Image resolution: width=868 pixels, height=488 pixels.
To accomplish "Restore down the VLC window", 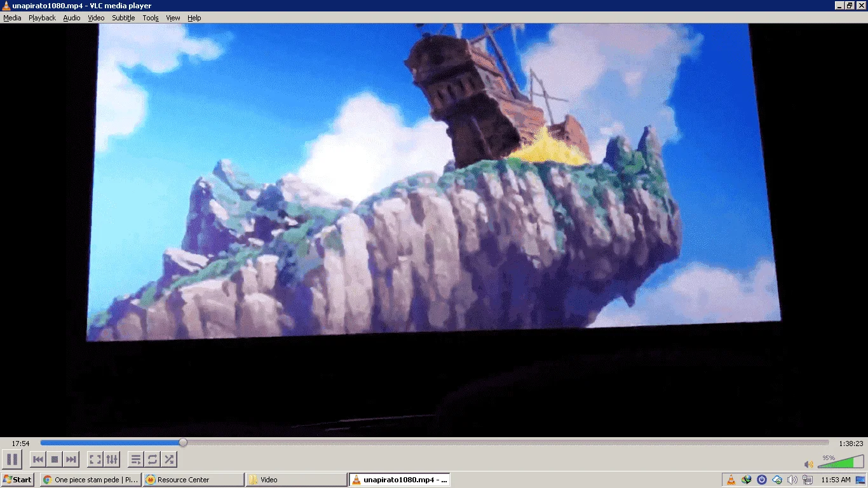I will [850, 6].
